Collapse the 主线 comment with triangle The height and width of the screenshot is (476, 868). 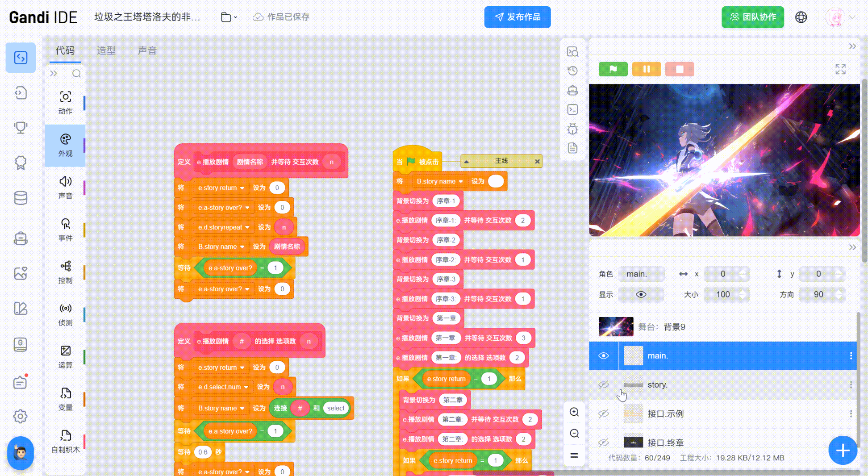click(x=466, y=161)
